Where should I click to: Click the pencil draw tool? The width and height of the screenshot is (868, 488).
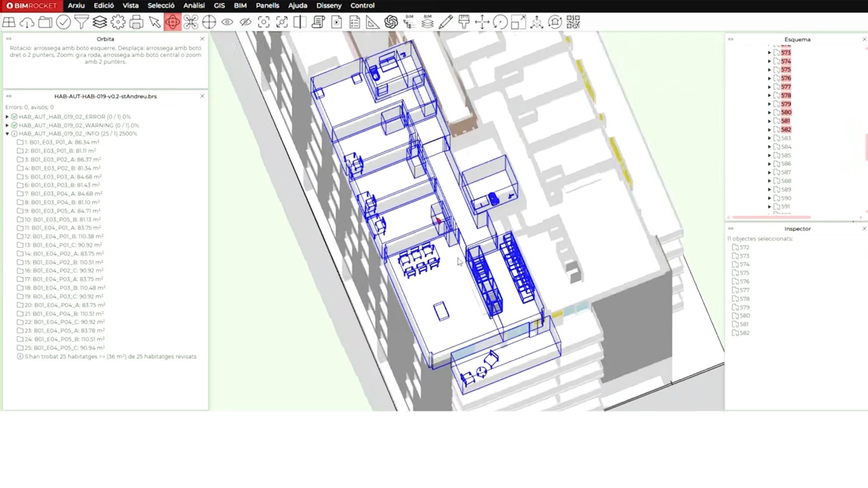click(x=446, y=22)
